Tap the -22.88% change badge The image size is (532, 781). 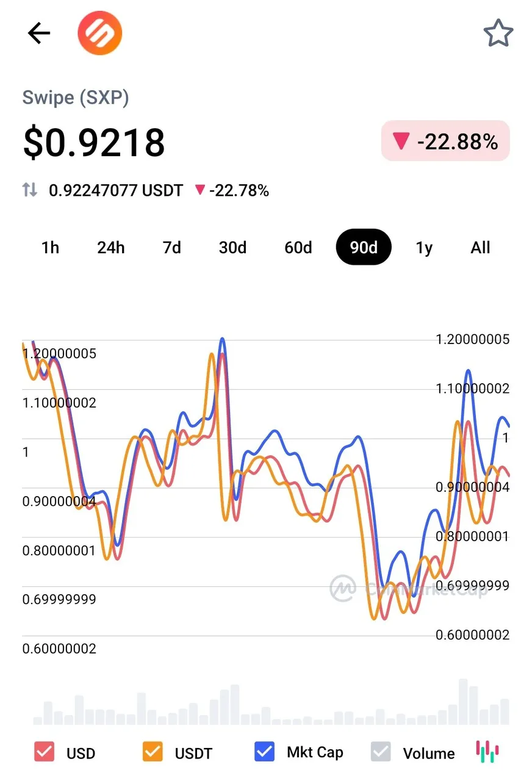(x=445, y=142)
